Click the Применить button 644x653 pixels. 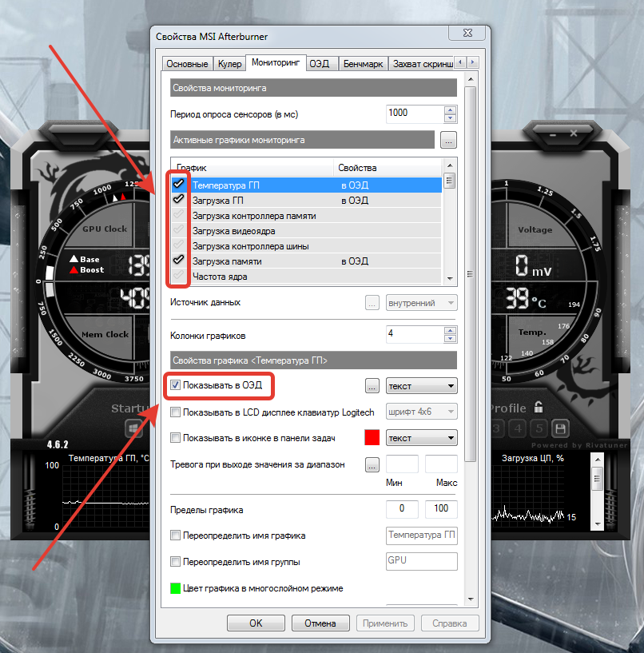[x=385, y=622]
